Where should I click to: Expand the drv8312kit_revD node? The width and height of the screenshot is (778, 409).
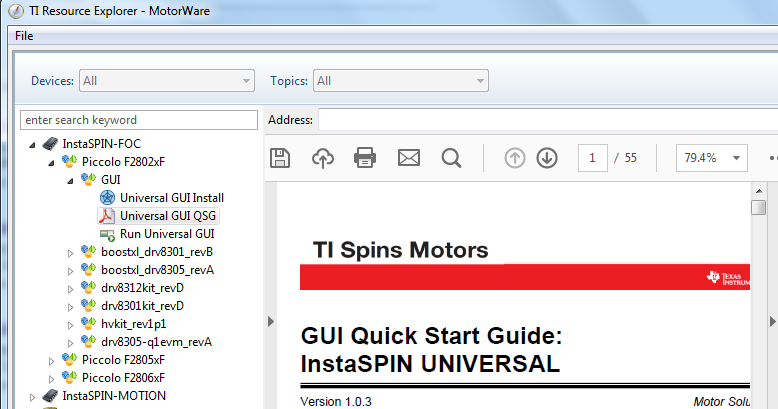(70, 289)
